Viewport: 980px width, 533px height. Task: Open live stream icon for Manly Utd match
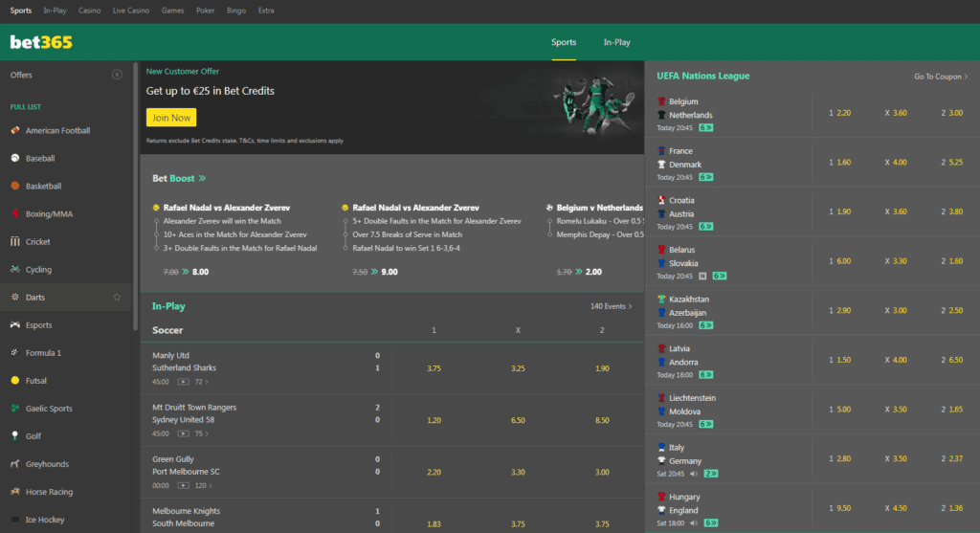click(184, 381)
